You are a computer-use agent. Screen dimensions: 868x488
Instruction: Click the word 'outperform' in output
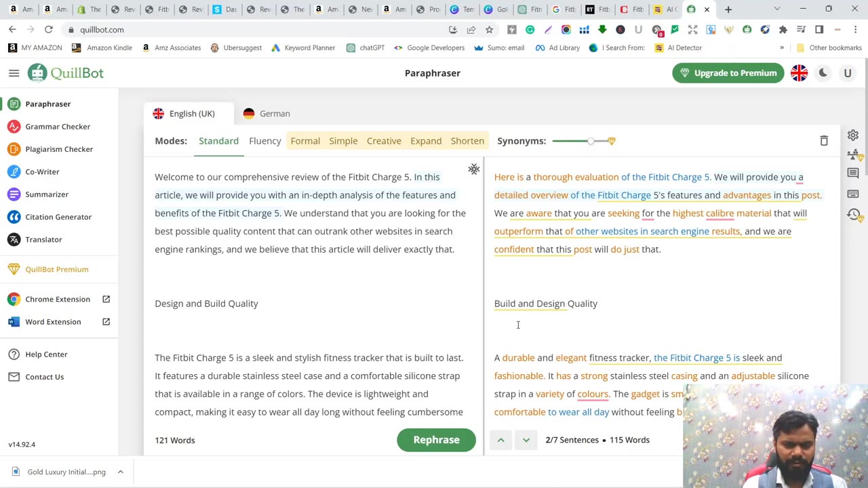[518, 231]
